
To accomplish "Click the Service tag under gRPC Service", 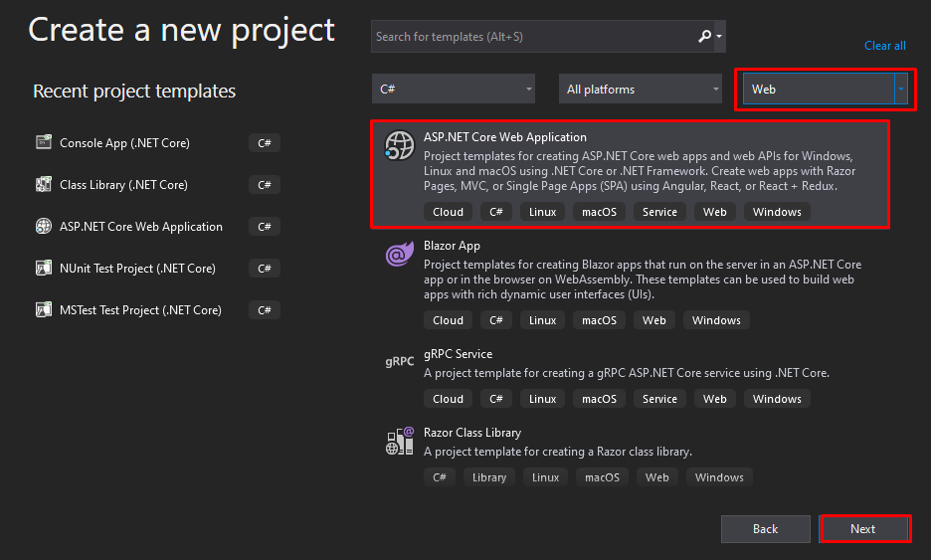I will click(x=659, y=399).
